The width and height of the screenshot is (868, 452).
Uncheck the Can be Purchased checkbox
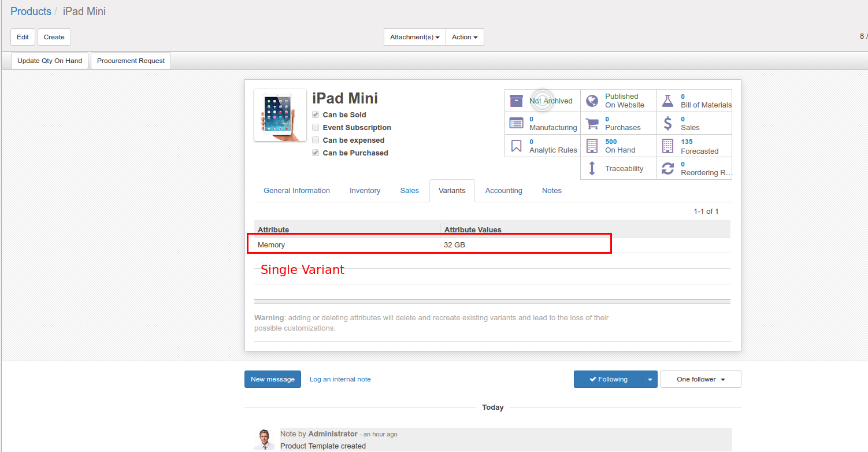[316, 153]
